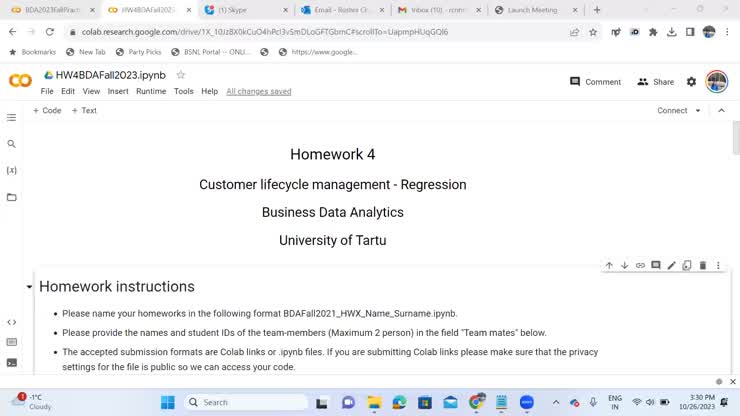
Task: Open the Tools menu
Action: click(x=184, y=92)
